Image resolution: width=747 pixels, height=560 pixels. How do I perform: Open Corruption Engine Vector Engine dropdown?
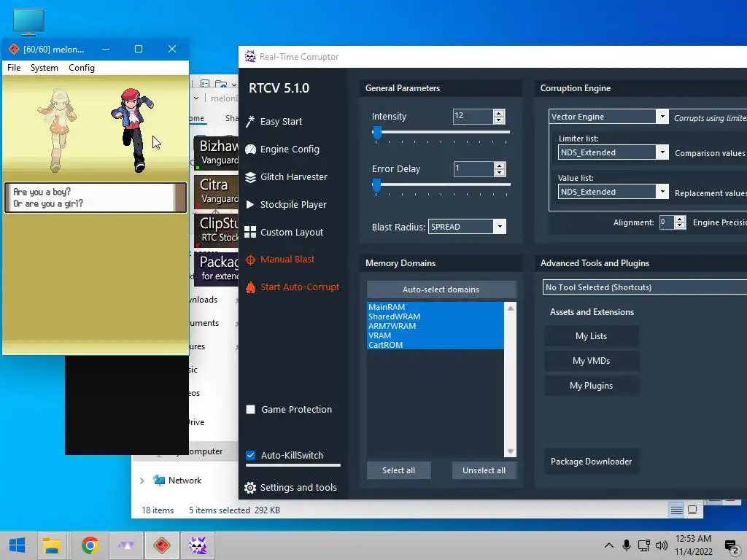(x=662, y=117)
